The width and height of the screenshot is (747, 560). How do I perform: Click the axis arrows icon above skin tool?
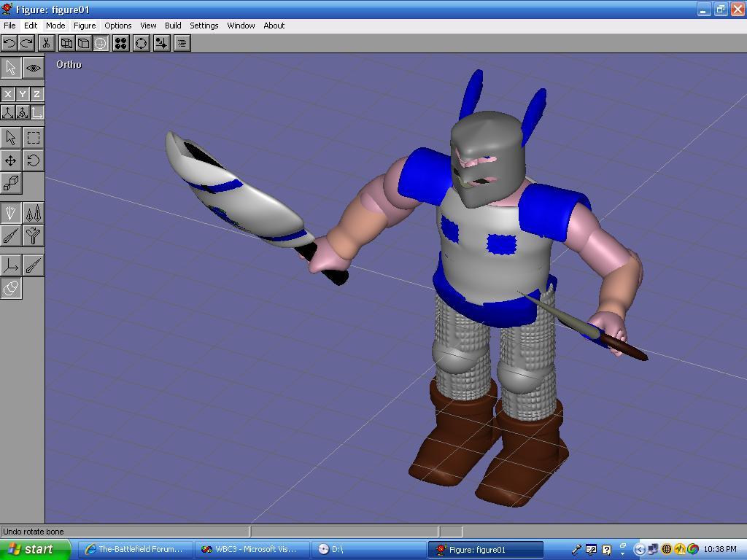click(x=10, y=265)
